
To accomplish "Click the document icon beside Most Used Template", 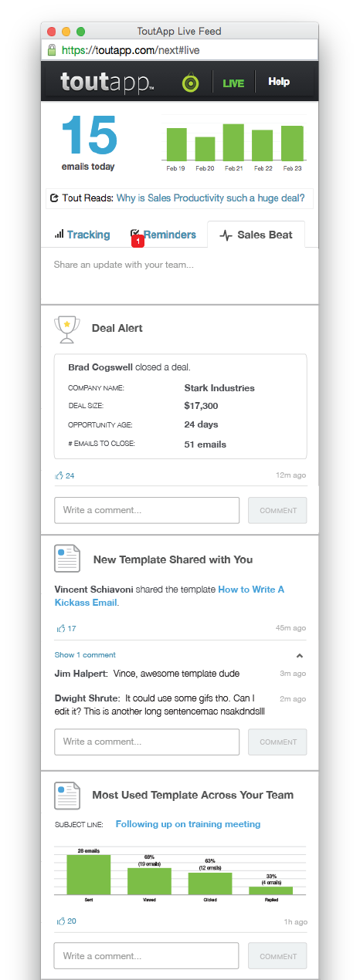I will (x=67, y=795).
